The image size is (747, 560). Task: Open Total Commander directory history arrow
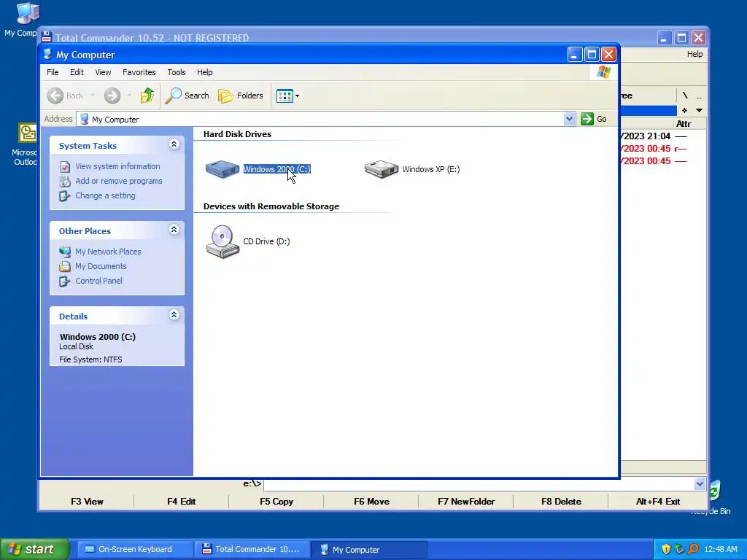pos(699,111)
